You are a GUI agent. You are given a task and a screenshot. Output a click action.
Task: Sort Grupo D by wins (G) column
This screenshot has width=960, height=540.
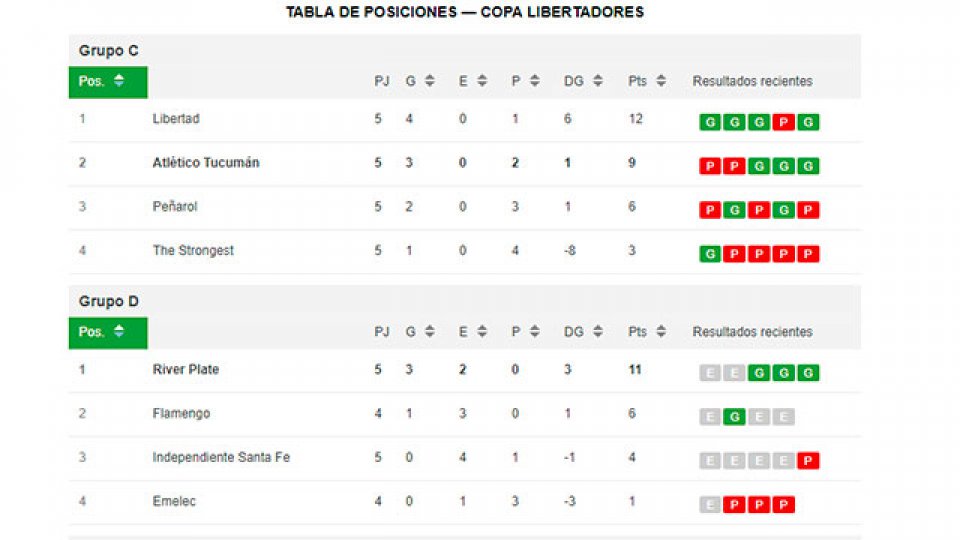point(419,332)
